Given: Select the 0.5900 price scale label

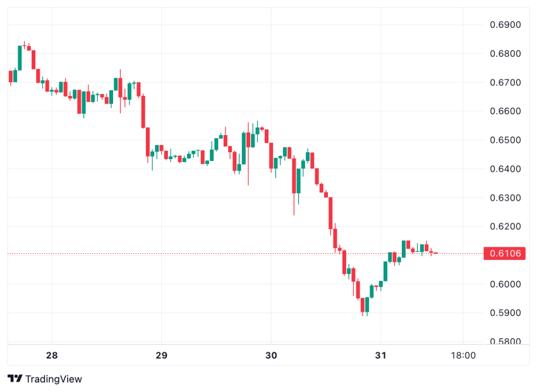Looking at the screenshot, I should click(x=505, y=313).
